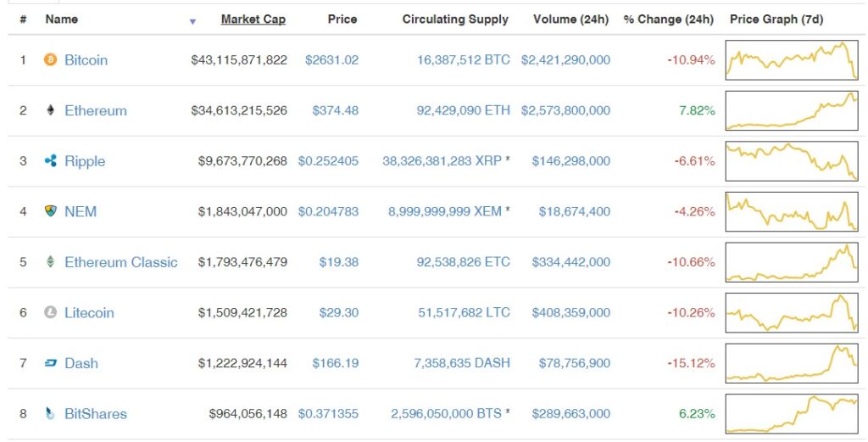The width and height of the screenshot is (868, 442).
Task: Sort by the Circulating Supply column header
Action: 455,19
